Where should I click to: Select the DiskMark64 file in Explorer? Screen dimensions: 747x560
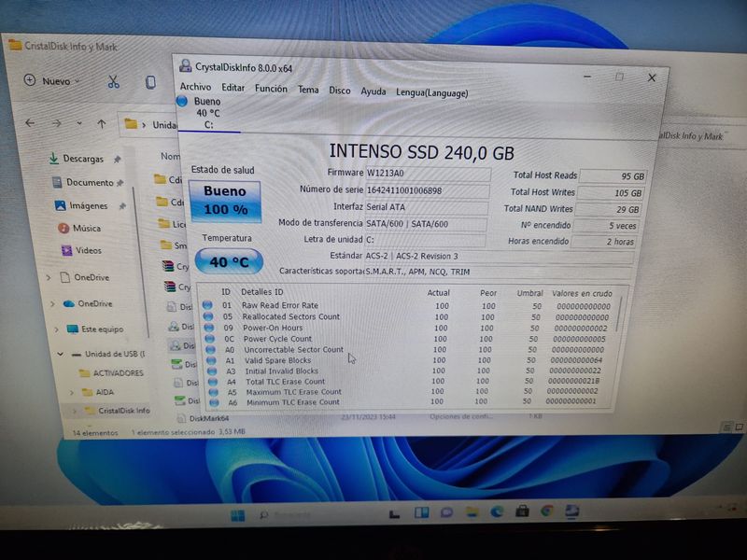(203, 418)
